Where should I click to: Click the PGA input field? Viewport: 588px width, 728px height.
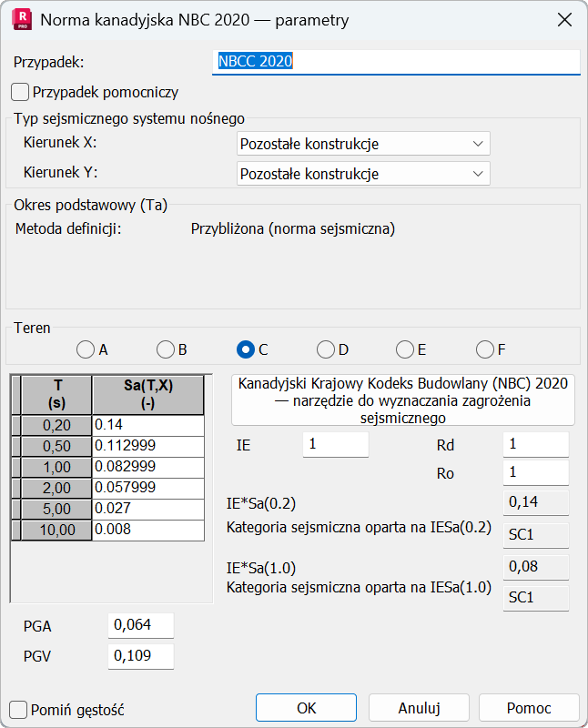(141, 625)
